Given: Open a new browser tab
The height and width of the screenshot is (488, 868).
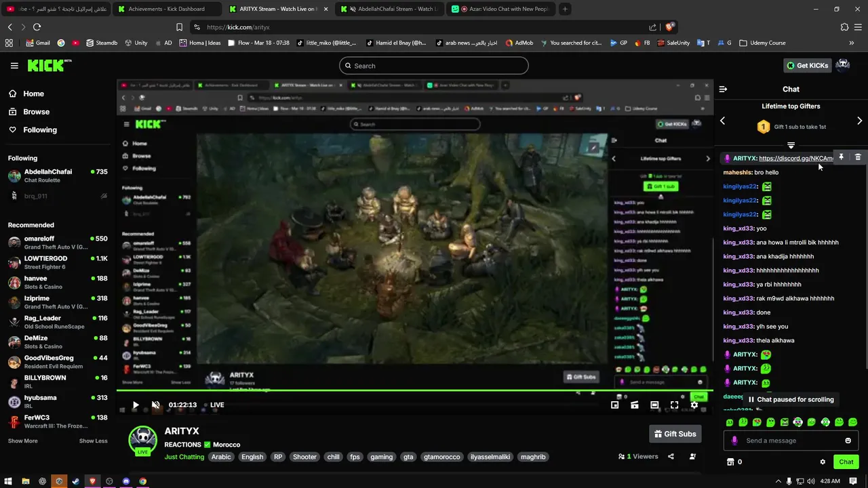Looking at the screenshot, I should pyautogui.click(x=565, y=9).
